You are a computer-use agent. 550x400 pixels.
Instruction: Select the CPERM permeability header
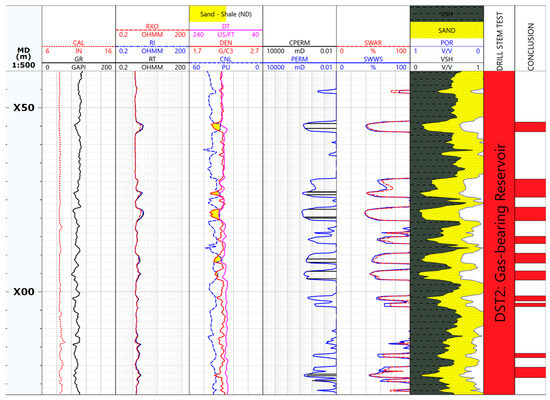(x=299, y=43)
